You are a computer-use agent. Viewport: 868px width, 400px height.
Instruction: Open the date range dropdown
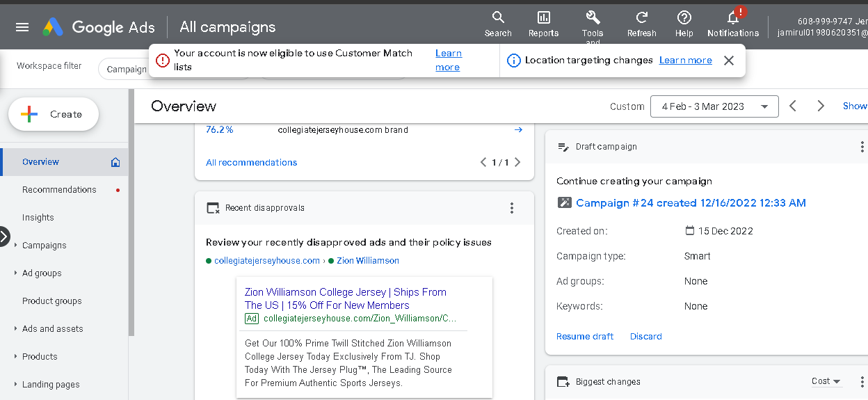tap(714, 106)
